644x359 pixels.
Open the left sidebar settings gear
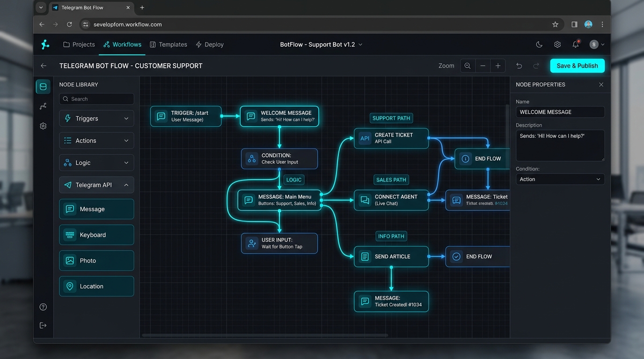43,126
